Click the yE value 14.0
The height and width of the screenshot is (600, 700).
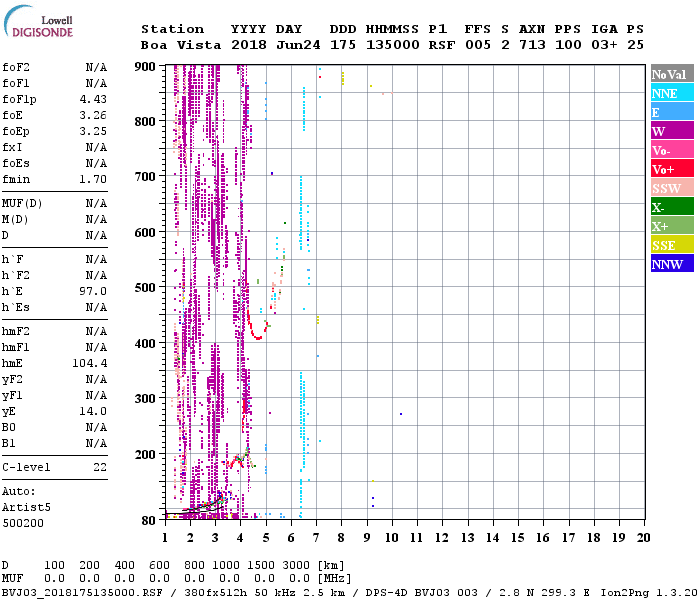coord(93,411)
